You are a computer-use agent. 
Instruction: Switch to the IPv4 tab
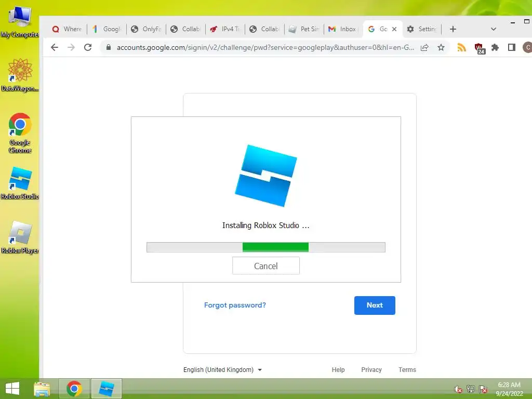coord(225,29)
